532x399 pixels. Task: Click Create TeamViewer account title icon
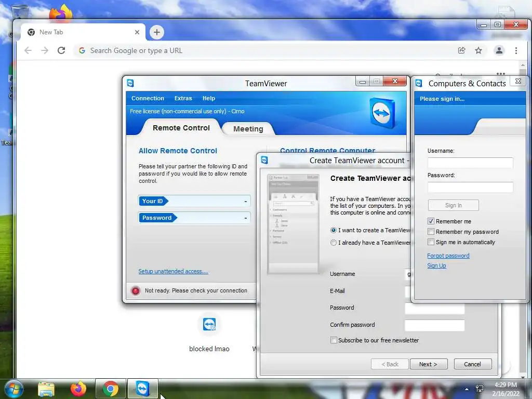[x=264, y=160]
